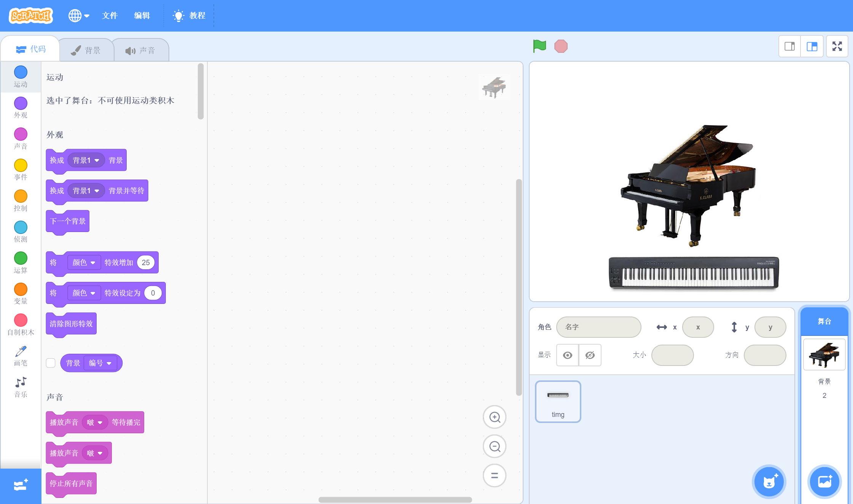
Task: Enter full screen stage mode
Action: click(x=837, y=46)
